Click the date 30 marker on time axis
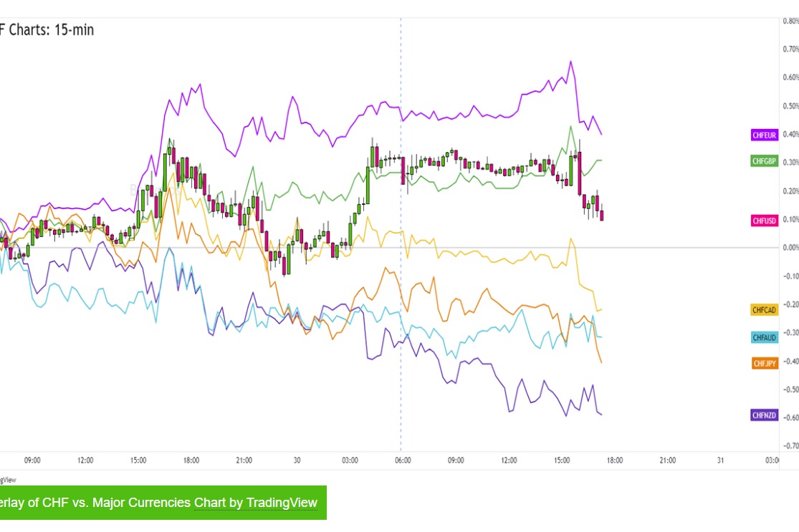Image resolution: width=799 pixels, height=532 pixels. coord(297,460)
